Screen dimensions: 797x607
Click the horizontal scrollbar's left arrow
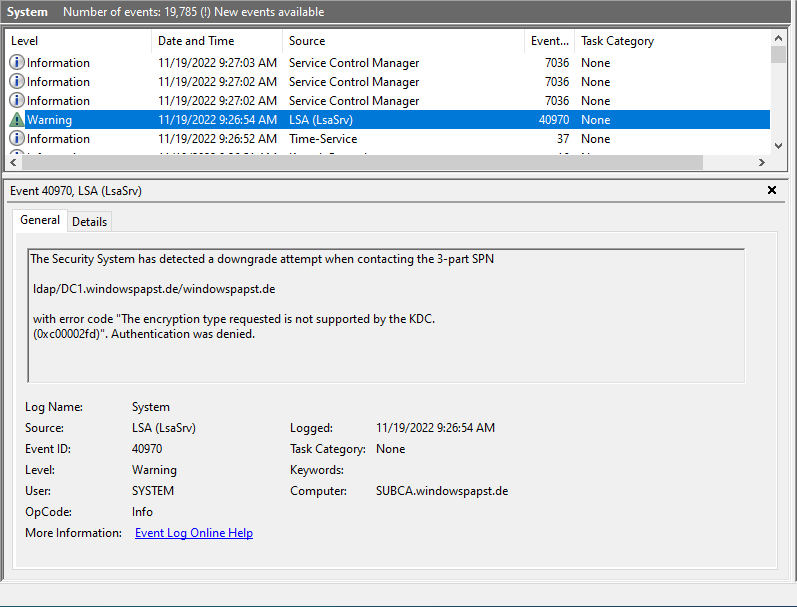click(x=13, y=162)
